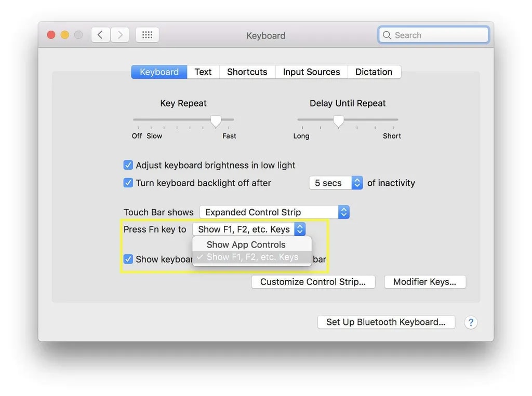Uncheck Turn keyboard backlight off after

click(128, 183)
